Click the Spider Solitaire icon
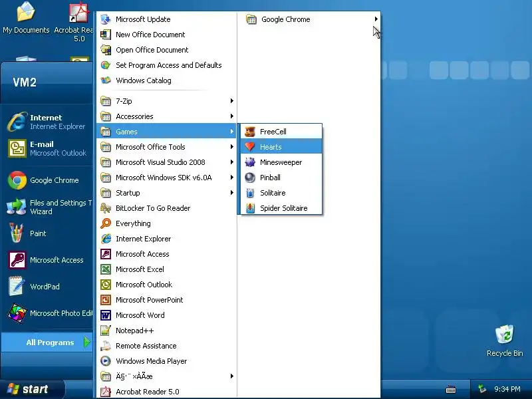This screenshot has width=532, height=399. 250,208
